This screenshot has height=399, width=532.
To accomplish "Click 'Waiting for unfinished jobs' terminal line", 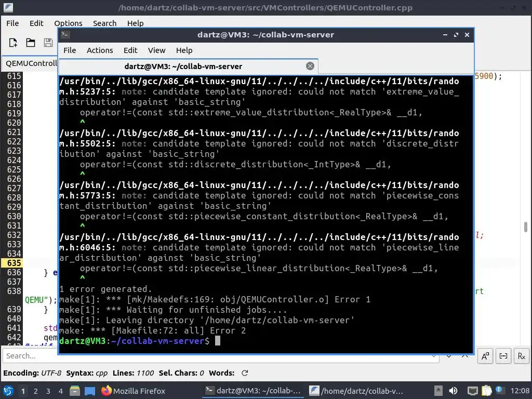I will pos(173,310).
